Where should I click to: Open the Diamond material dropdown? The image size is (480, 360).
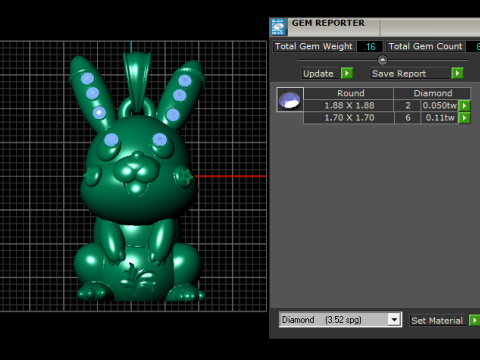[394, 320]
